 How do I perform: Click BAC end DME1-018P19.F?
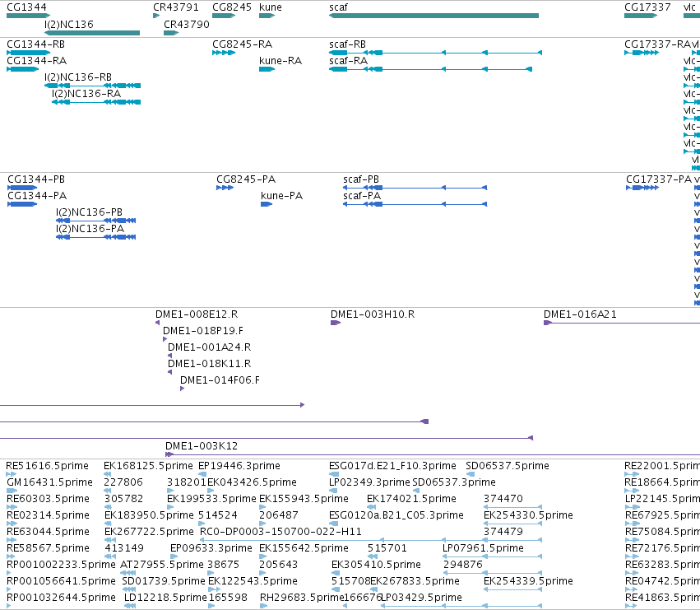point(203,331)
